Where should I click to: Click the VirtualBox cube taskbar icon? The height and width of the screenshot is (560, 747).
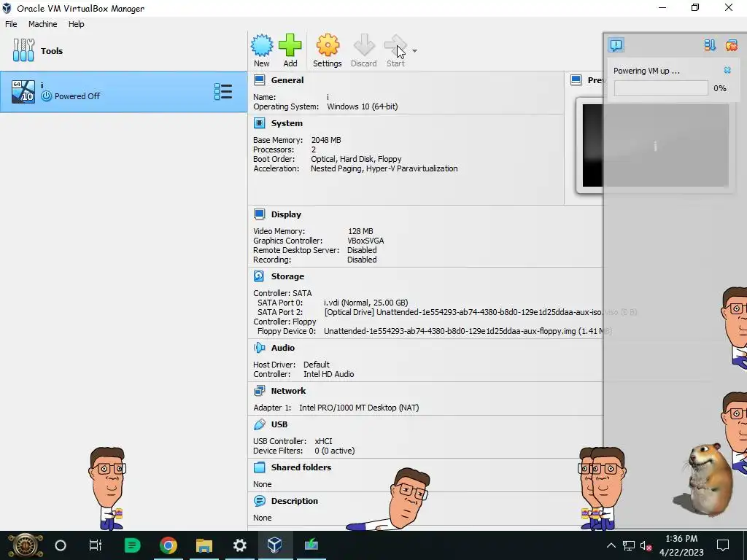(275, 545)
